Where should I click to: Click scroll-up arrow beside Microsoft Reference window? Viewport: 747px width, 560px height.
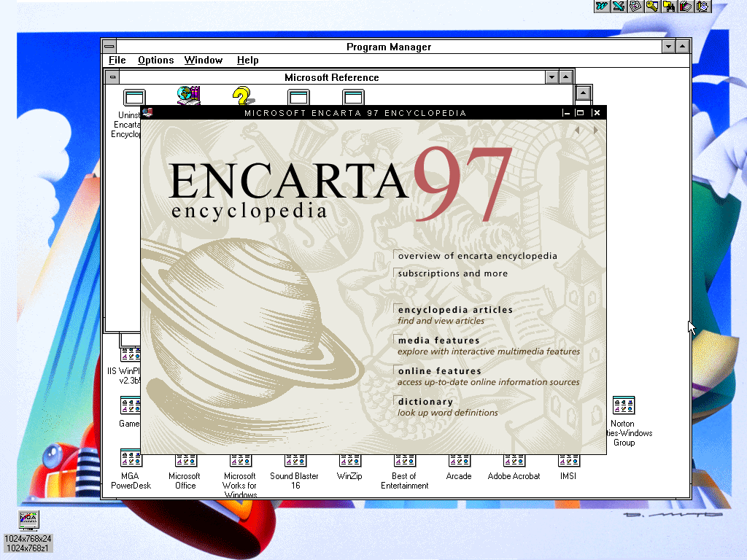pyautogui.click(x=584, y=93)
